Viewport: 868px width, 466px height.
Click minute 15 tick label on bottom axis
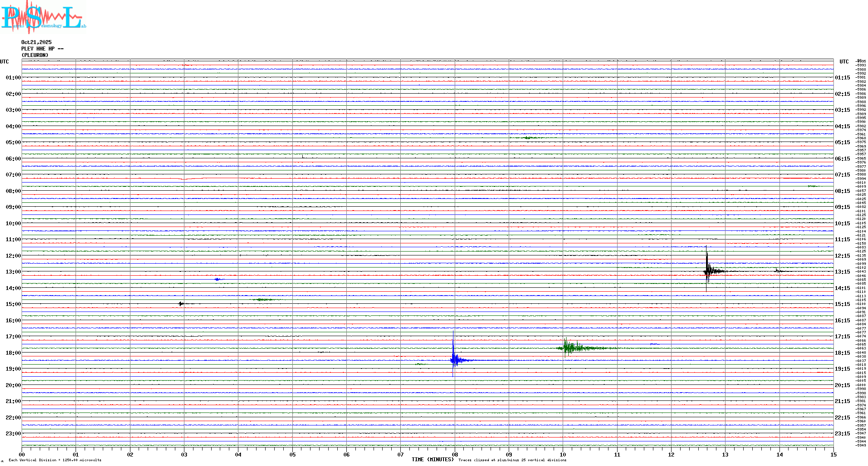[833, 454]
